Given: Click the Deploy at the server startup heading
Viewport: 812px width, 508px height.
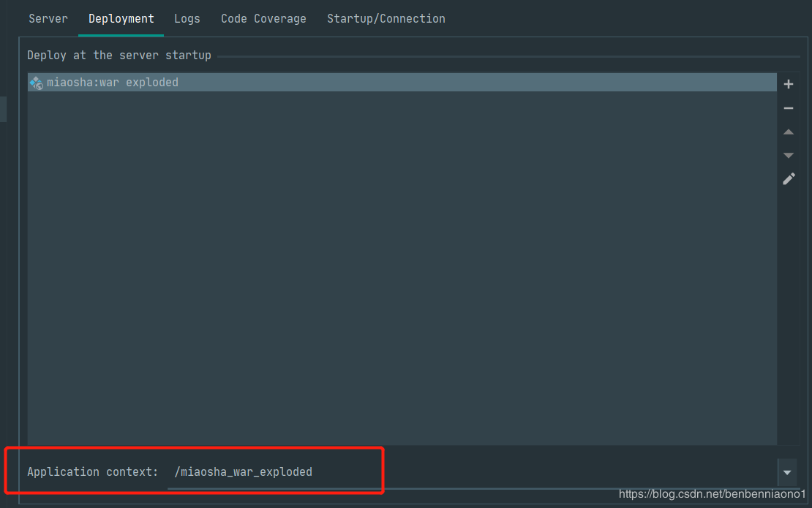Looking at the screenshot, I should click(x=119, y=56).
